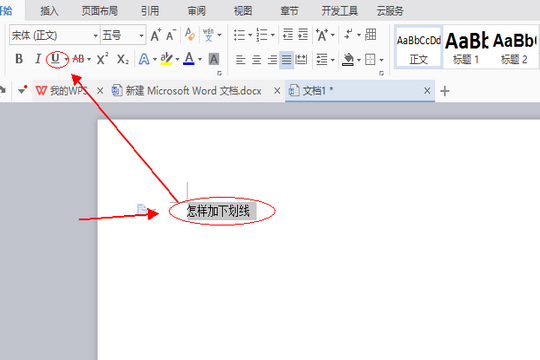Viewport: 540px width, 360px height.
Task: Apply strikethrough AB formatting
Action: click(x=79, y=59)
